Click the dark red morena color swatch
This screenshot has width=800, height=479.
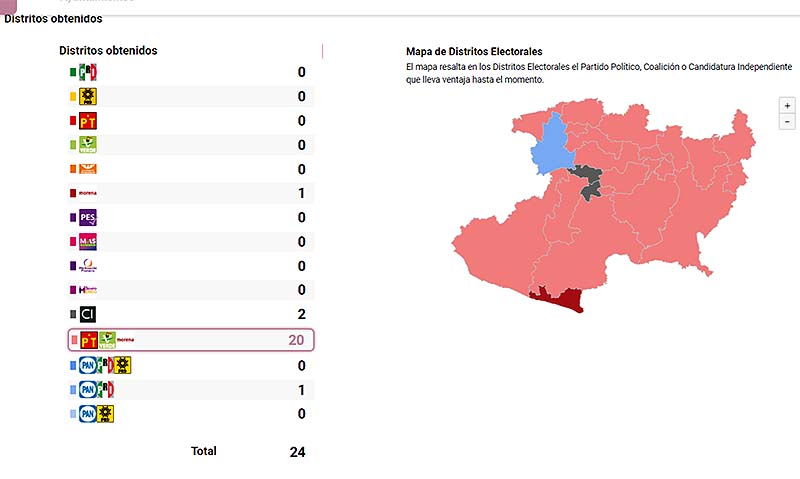(72, 193)
